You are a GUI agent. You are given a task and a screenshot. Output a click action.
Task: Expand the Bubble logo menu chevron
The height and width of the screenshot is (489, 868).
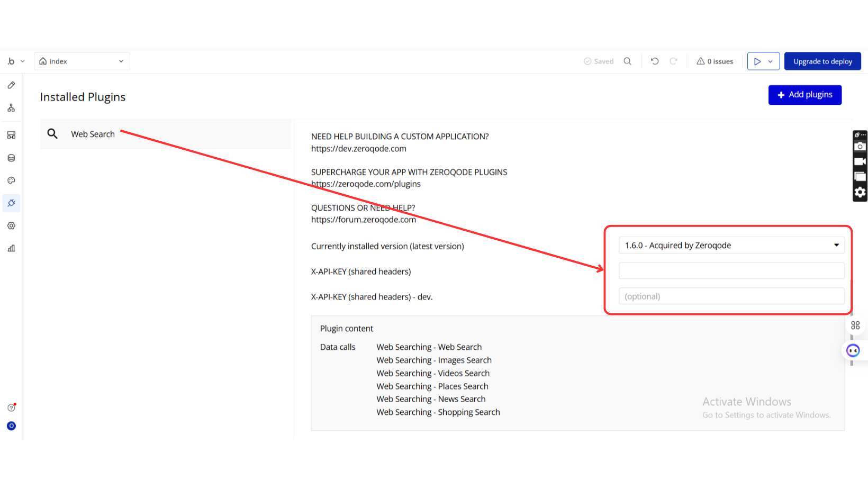[23, 61]
